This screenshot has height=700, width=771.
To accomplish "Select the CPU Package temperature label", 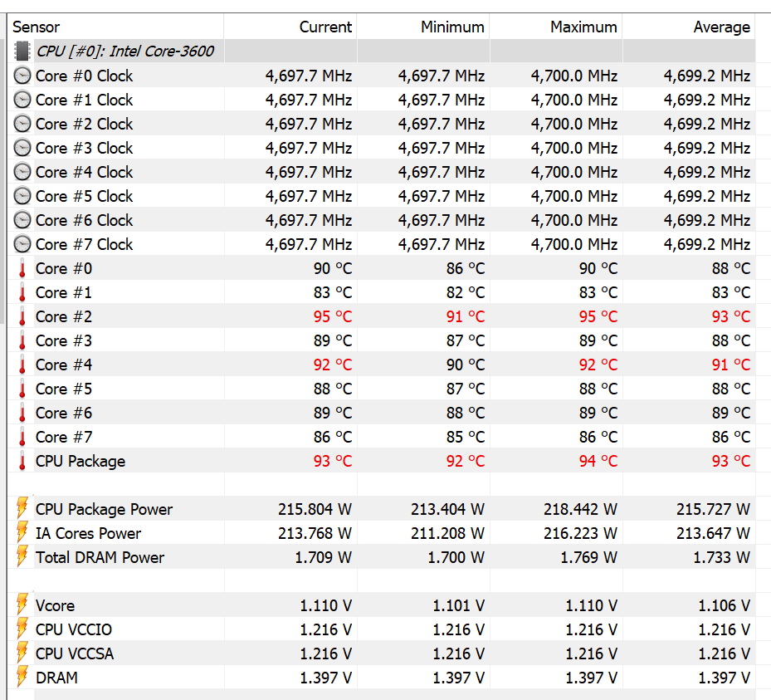I will tap(81, 462).
